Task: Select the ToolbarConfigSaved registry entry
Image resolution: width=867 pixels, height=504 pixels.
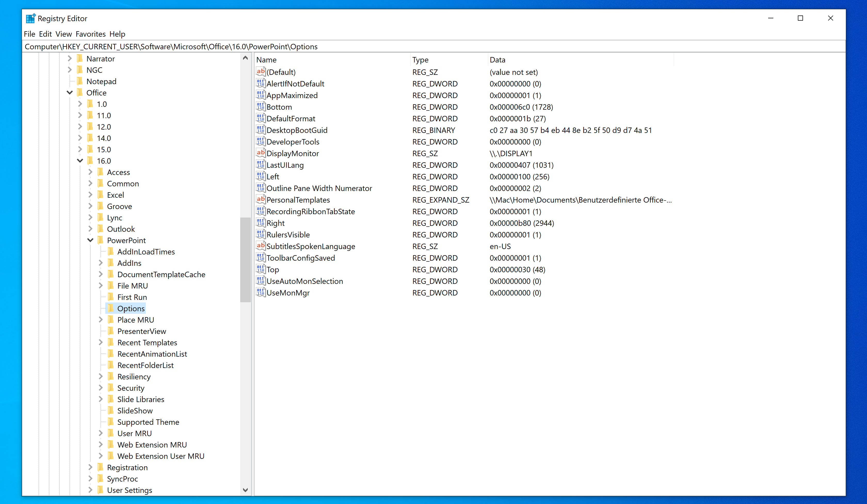Action: coord(300,257)
